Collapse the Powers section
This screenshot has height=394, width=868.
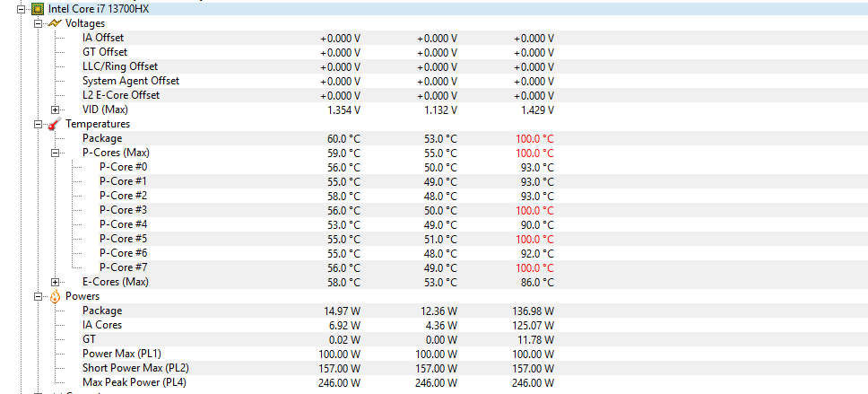coord(38,296)
